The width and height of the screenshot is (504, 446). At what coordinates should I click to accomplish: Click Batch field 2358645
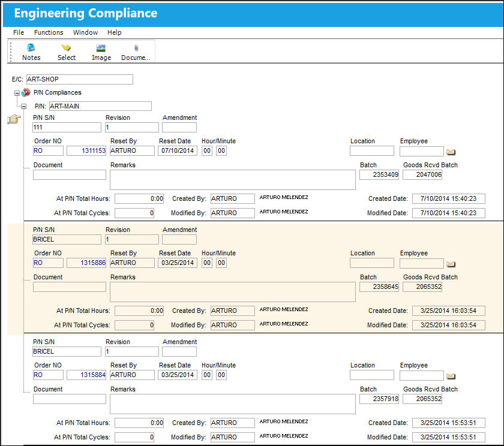[x=379, y=287]
